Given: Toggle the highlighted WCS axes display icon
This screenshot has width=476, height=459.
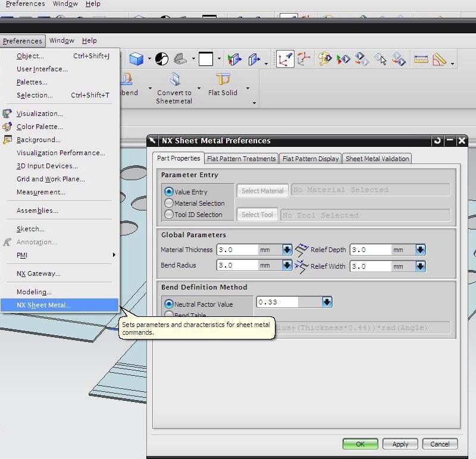Looking at the screenshot, I should (285, 58).
